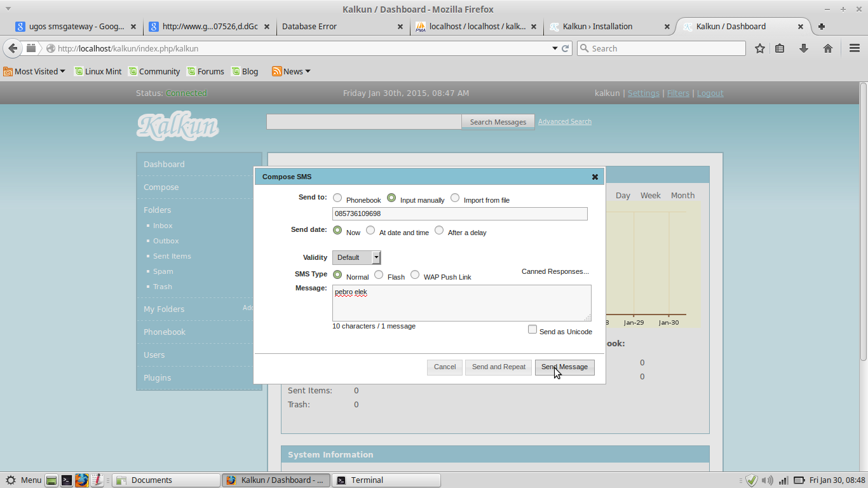Select the Phonebook radio button

(337, 198)
